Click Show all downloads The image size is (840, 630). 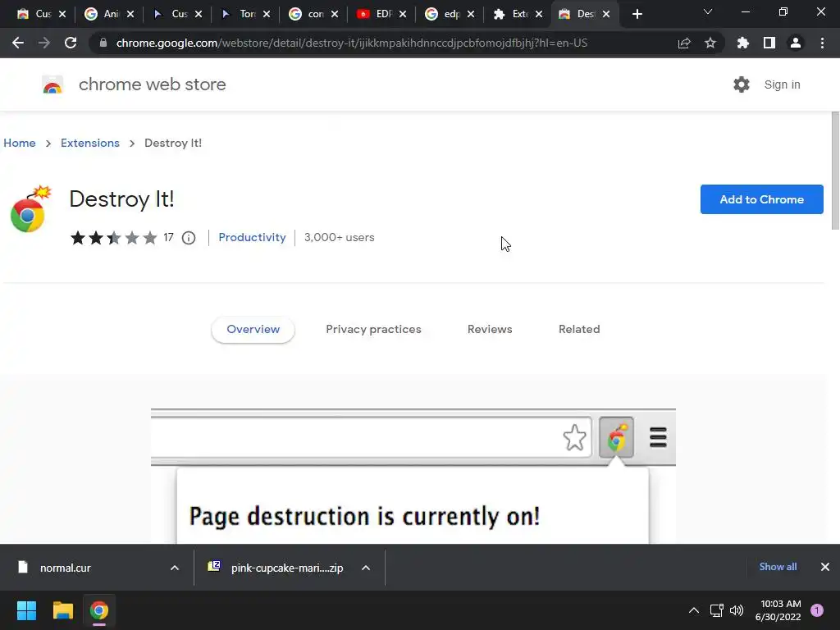click(778, 567)
